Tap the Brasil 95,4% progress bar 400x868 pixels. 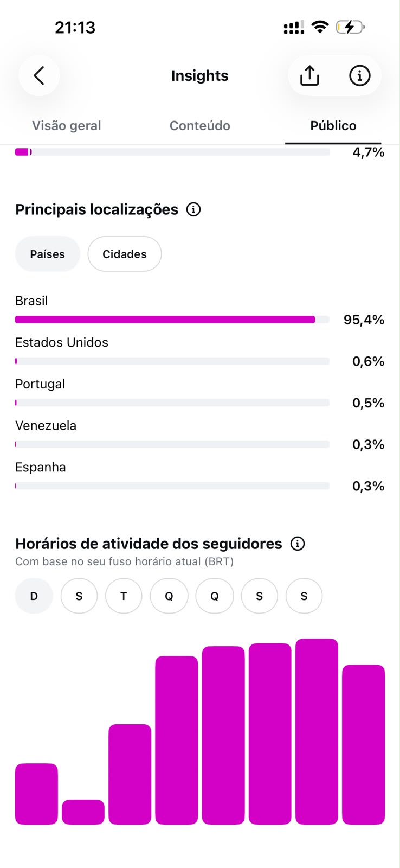tap(172, 320)
